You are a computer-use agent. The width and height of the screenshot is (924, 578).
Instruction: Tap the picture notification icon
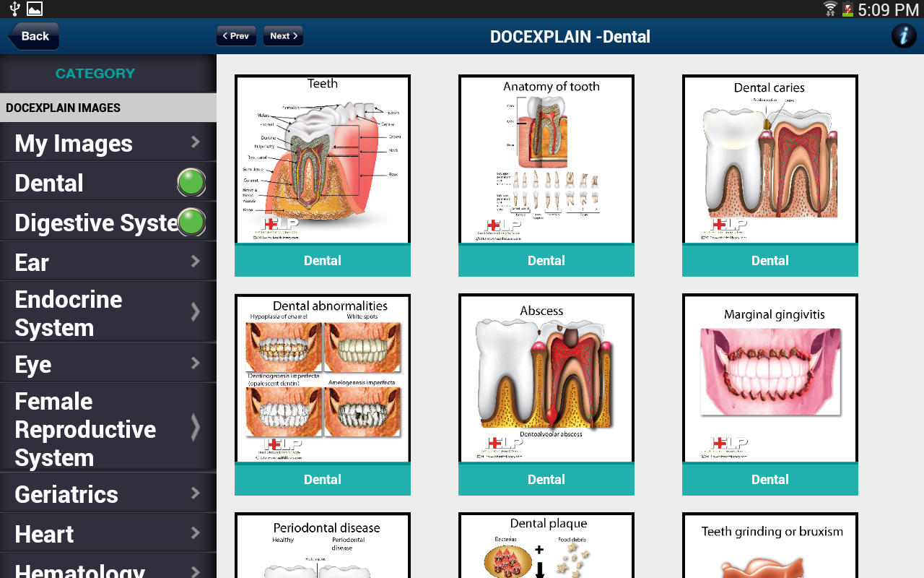[x=35, y=9]
